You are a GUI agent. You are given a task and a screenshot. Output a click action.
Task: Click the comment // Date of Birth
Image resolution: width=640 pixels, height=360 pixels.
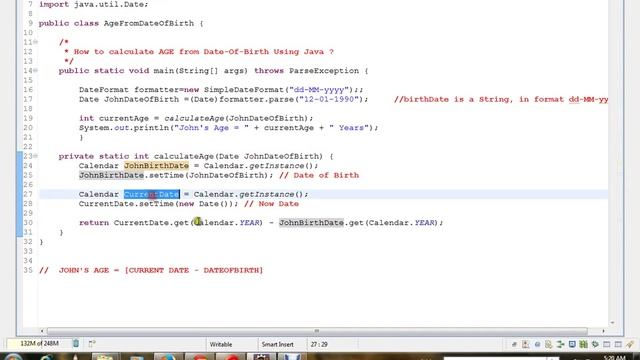pos(319,175)
